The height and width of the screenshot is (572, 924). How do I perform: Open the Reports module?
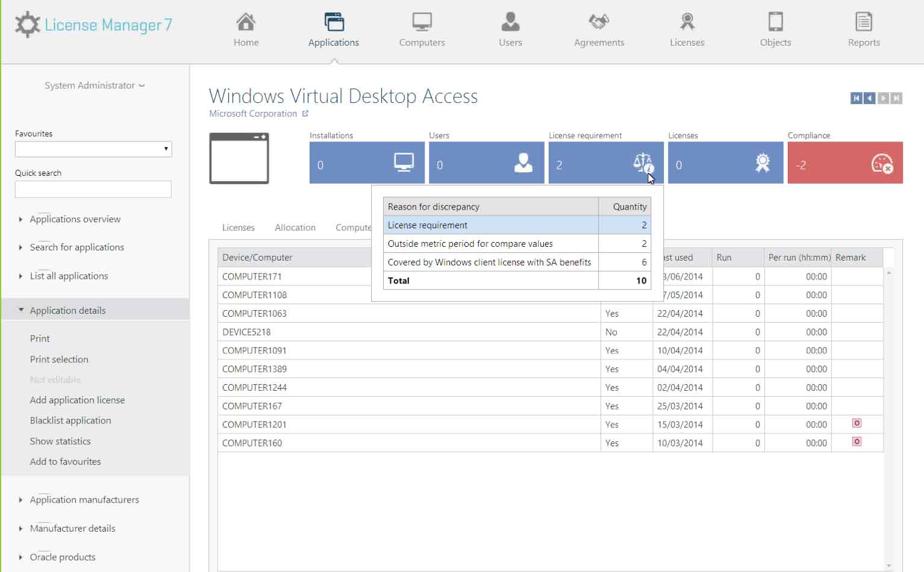point(864,27)
